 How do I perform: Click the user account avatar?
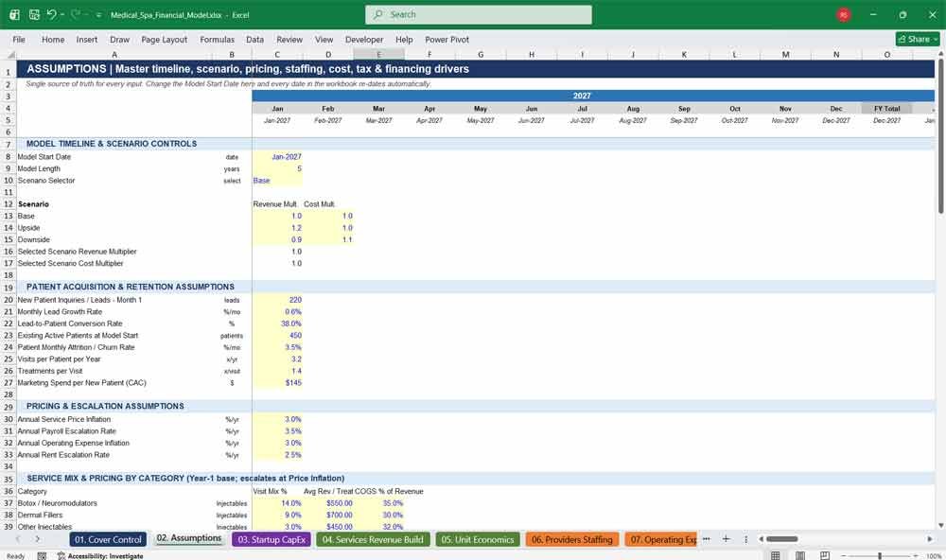point(844,14)
